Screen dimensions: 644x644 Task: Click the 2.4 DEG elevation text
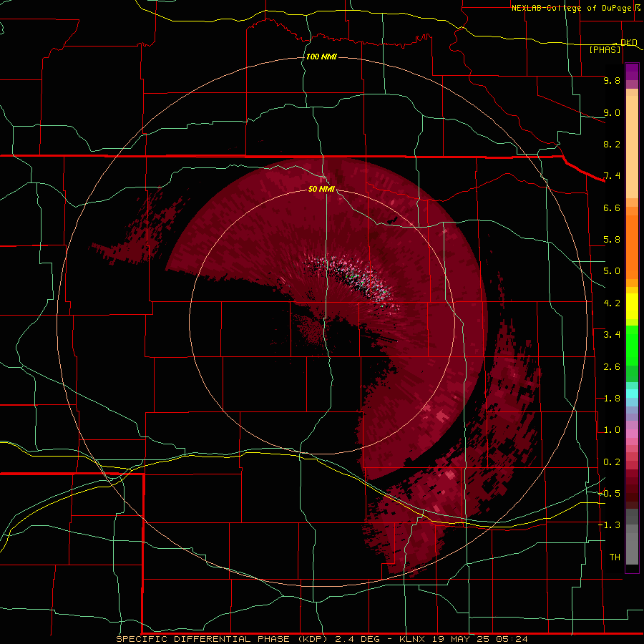[358, 639]
